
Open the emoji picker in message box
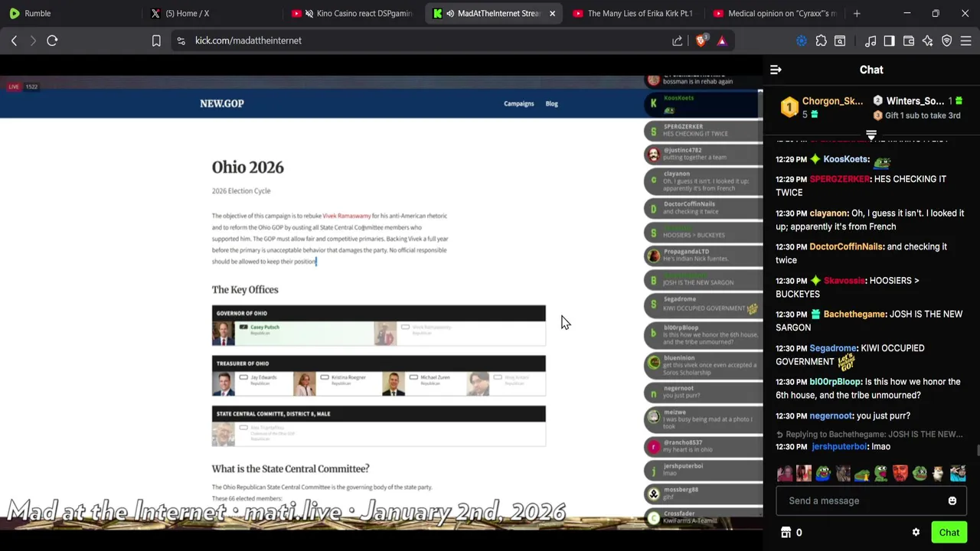(952, 500)
